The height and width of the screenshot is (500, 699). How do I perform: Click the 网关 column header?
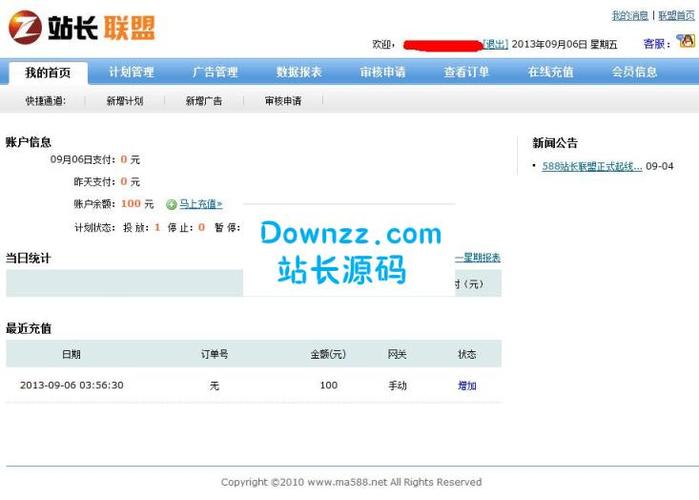click(x=397, y=354)
